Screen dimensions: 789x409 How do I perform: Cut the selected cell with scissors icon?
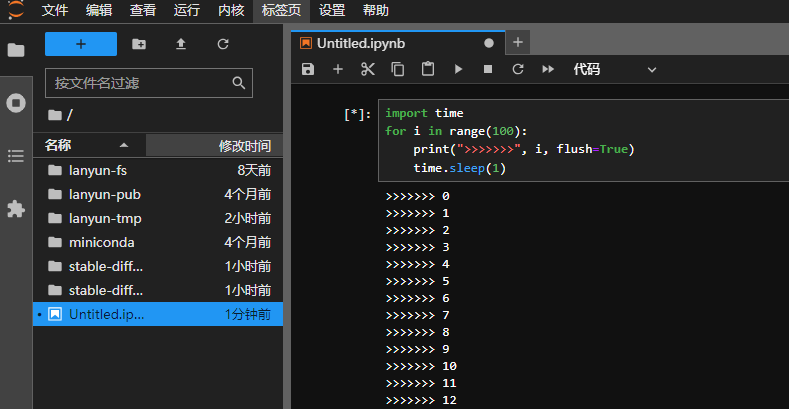(x=368, y=69)
